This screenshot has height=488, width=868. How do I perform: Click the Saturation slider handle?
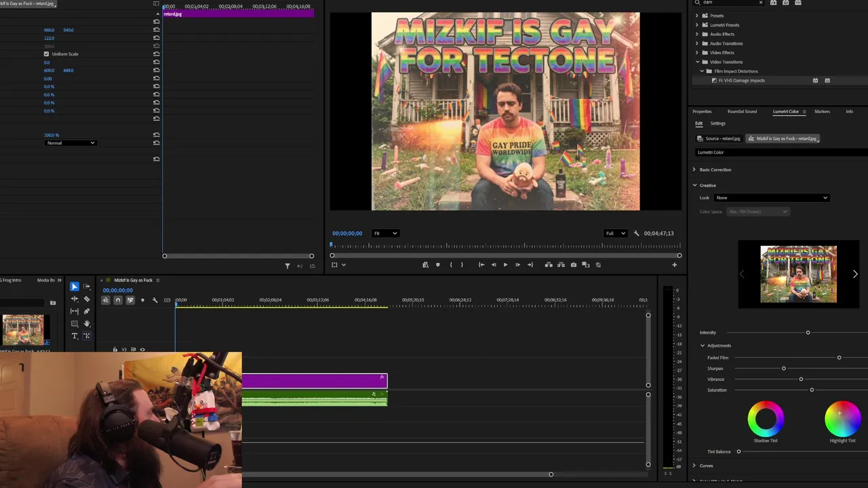812,390
